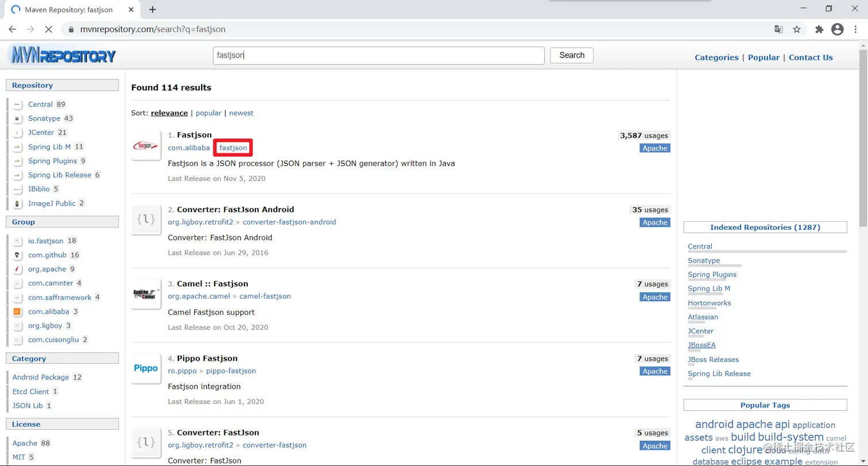This screenshot has width=868, height=466.
Task: Click the camel-fastjson artifact link
Action: (x=265, y=296)
